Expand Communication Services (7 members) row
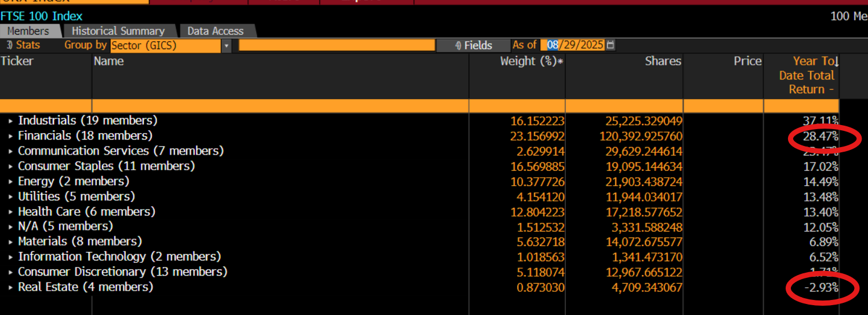 pos(10,151)
